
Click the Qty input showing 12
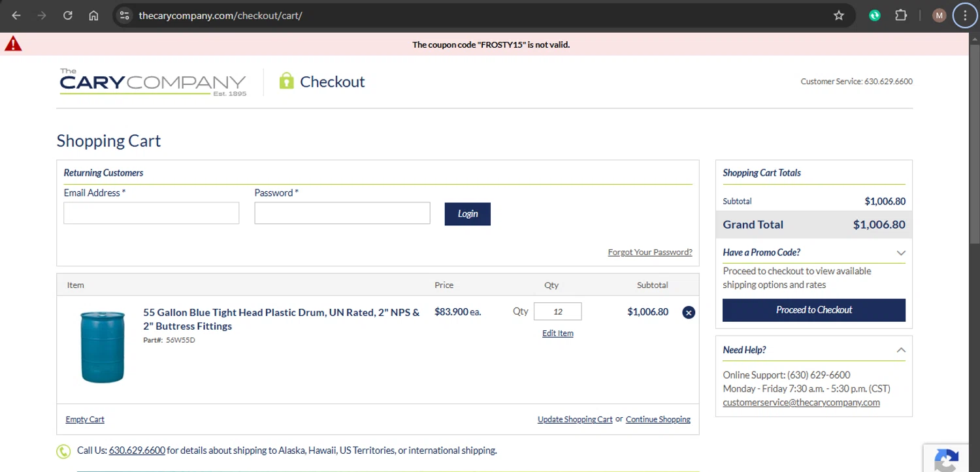558,311
